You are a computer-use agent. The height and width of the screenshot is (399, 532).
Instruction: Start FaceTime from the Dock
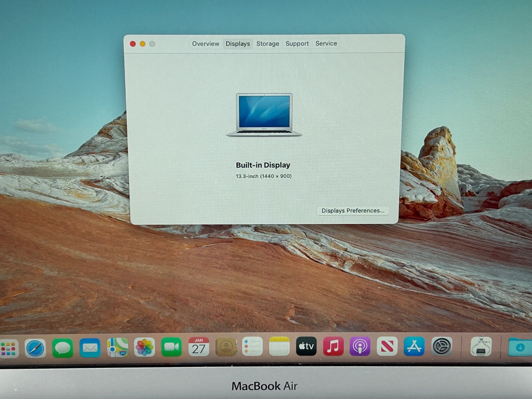[172, 347]
